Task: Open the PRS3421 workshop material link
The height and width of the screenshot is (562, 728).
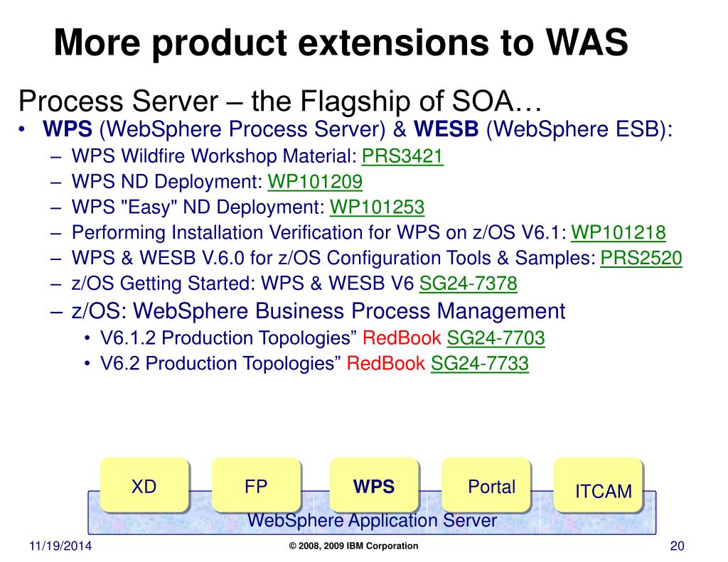Action: [402, 156]
